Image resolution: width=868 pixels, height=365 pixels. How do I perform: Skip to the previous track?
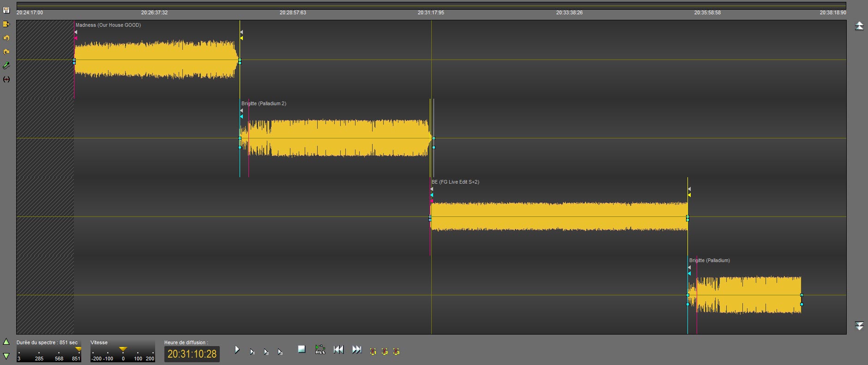pos(338,350)
